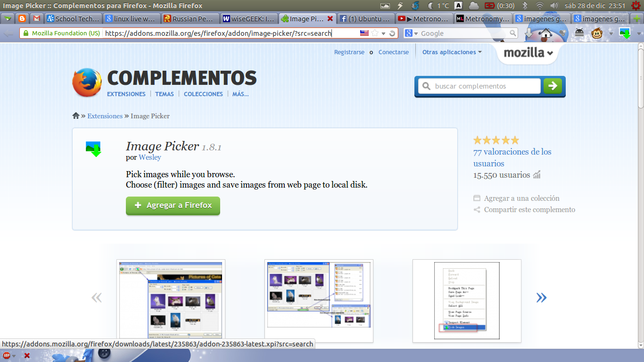Click the Image Picker addon icon
The width and height of the screenshot is (644, 362).
[93, 148]
